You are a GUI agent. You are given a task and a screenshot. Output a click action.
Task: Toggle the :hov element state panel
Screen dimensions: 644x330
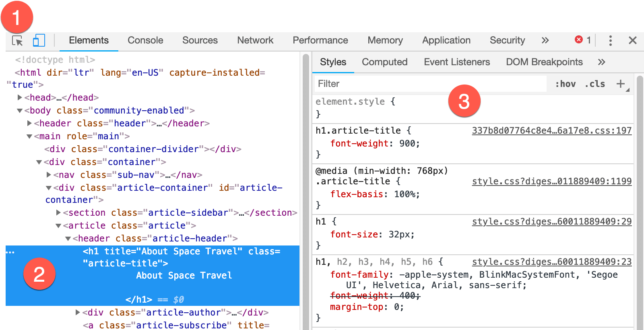pyautogui.click(x=565, y=84)
